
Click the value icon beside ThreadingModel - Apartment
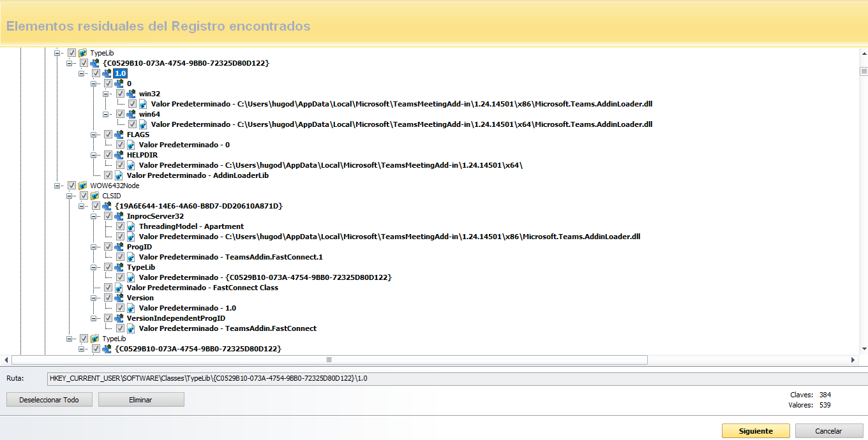(131, 226)
